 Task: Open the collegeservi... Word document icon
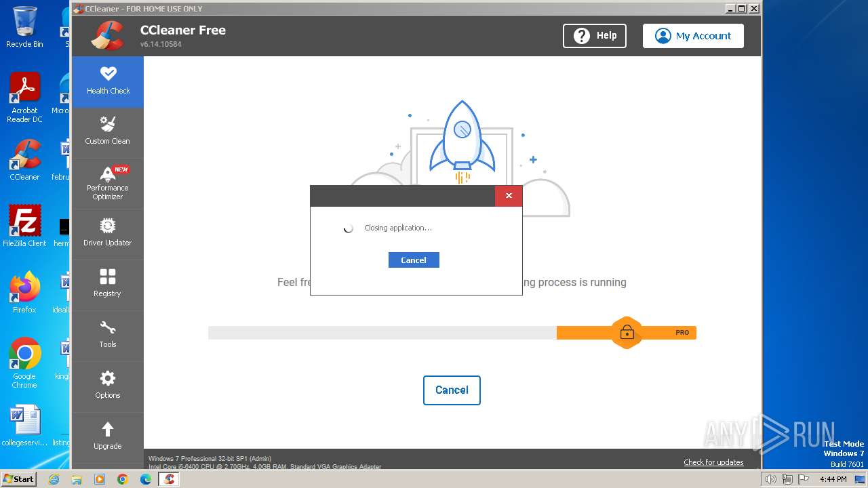pos(24,426)
